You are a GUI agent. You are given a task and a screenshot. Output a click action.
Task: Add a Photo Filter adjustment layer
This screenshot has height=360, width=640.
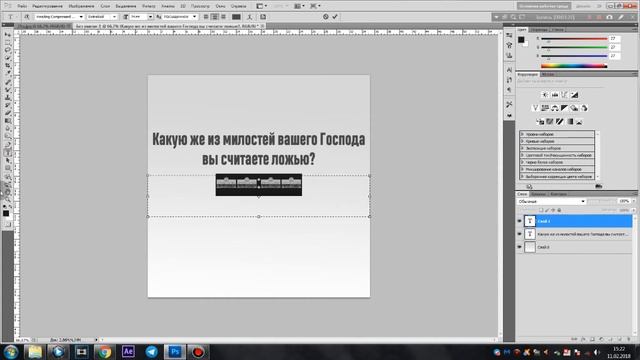click(x=574, y=108)
